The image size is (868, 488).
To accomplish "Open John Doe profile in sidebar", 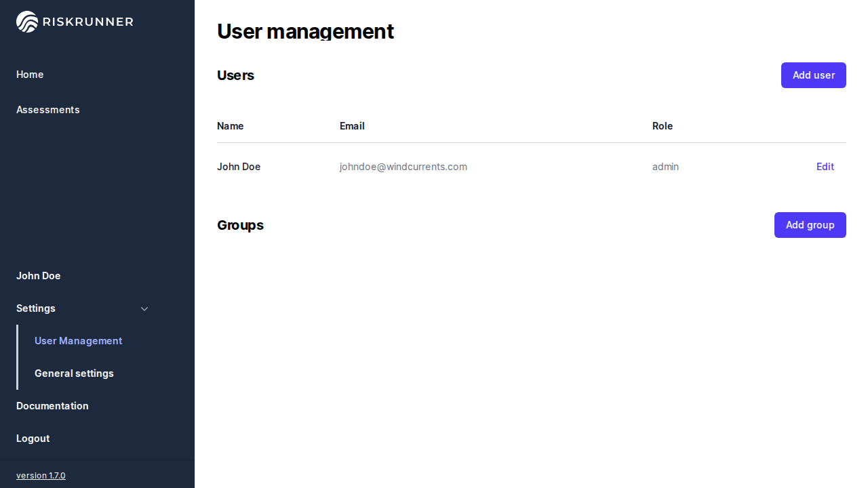I will 39,276.
